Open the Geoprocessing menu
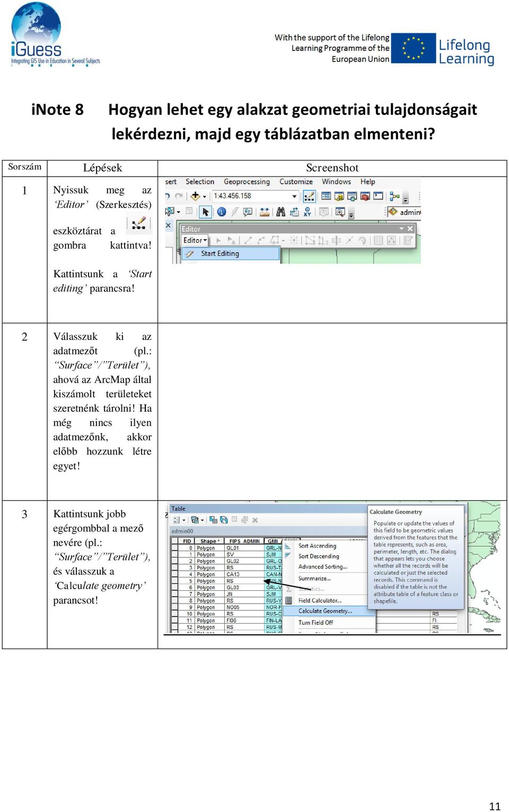 [247, 181]
